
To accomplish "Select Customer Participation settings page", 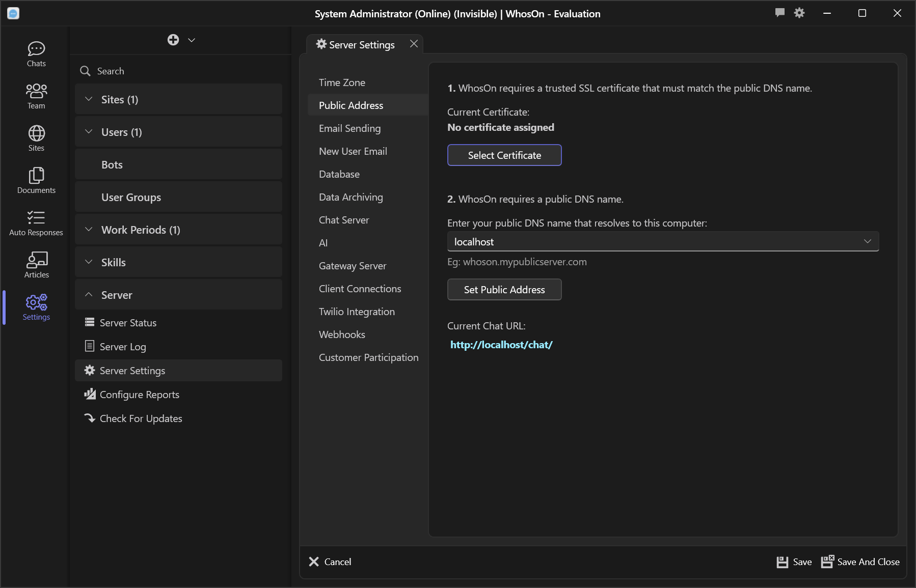I will click(x=368, y=357).
